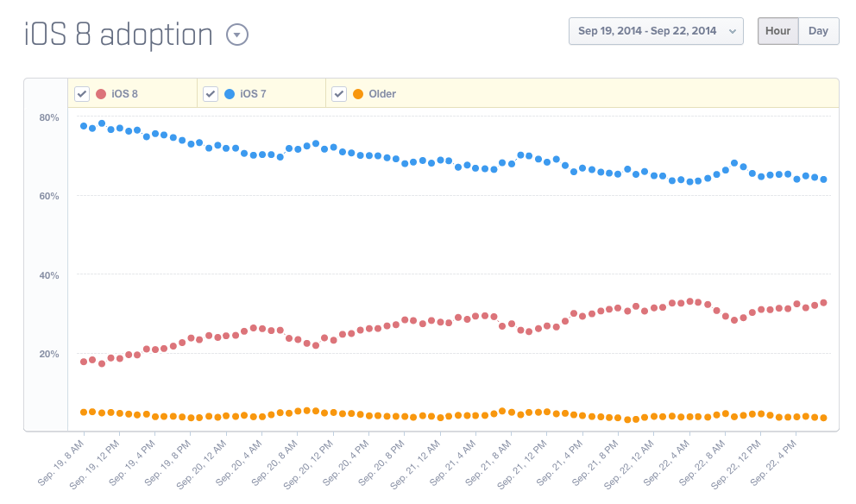This screenshot has width=856, height=504.
Task: Click the blue iOS 7 legend dot
Action: tap(230, 94)
